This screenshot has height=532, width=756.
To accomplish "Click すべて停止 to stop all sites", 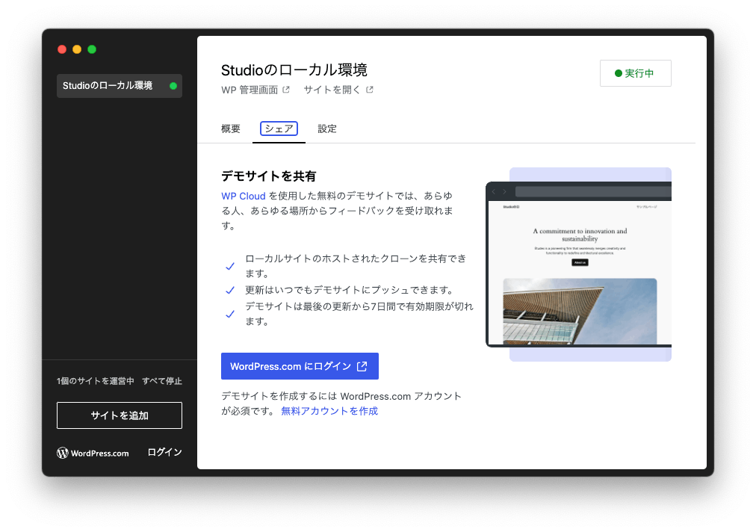I will tap(162, 381).
